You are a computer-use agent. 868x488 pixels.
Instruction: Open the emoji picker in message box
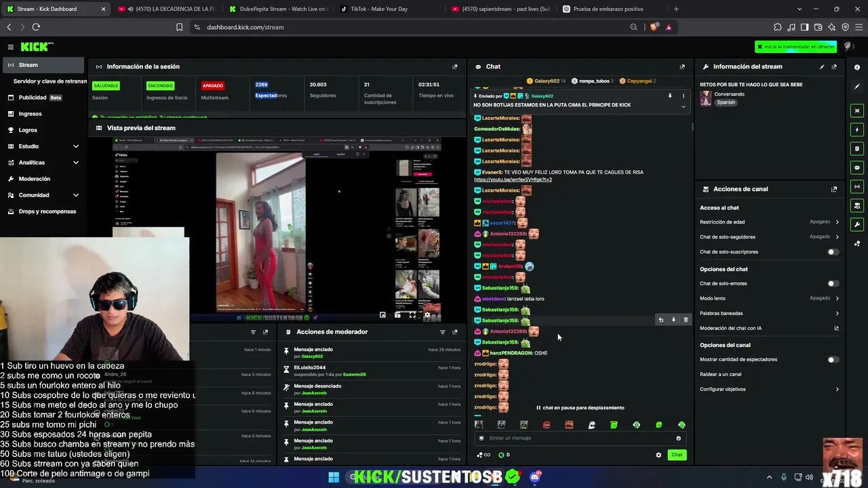pyautogui.click(x=678, y=438)
